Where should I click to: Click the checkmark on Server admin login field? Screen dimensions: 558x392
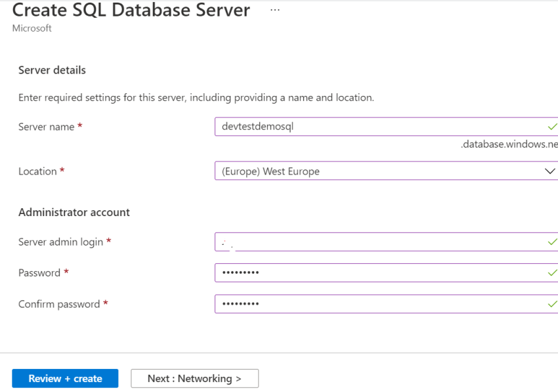(x=553, y=242)
